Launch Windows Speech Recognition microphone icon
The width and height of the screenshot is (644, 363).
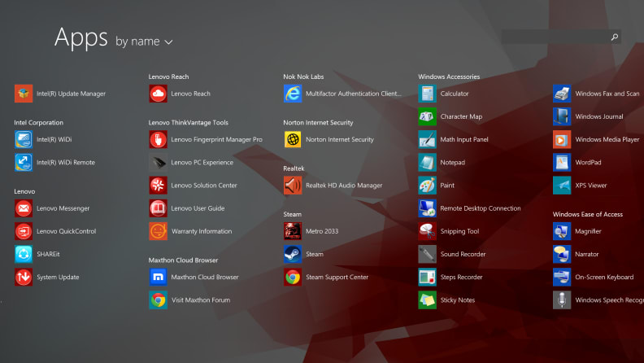[562, 300]
